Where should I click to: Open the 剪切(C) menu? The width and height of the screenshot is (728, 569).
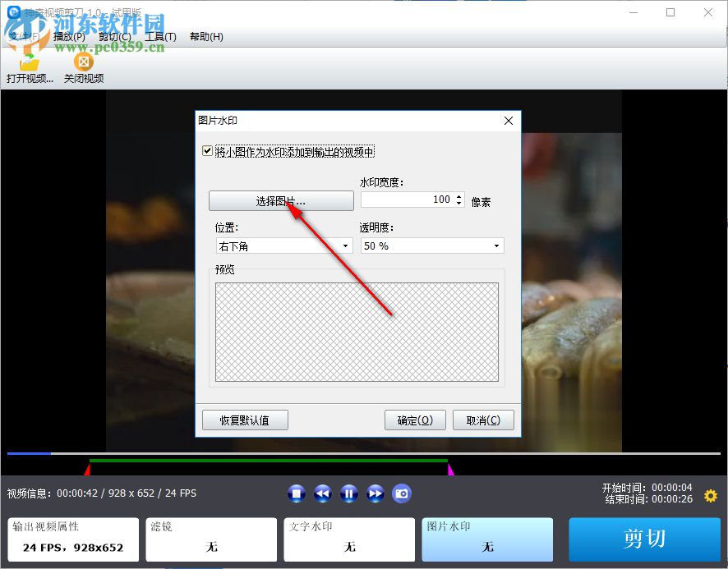tap(115, 37)
